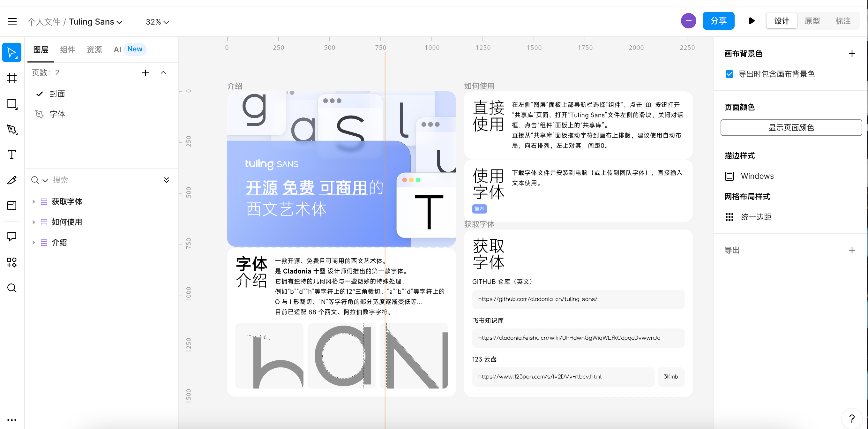Select the Move/pointer tool
868x429 pixels.
tap(12, 52)
